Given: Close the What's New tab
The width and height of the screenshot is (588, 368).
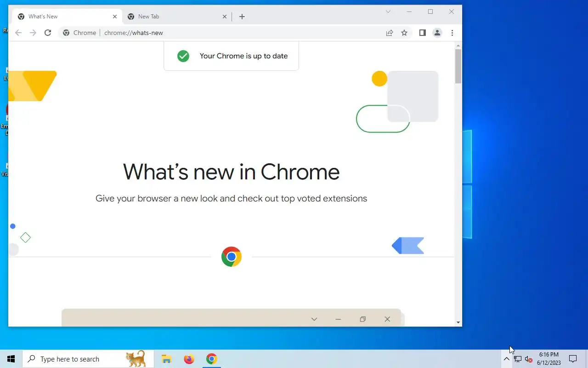Looking at the screenshot, I should (115, 17).
